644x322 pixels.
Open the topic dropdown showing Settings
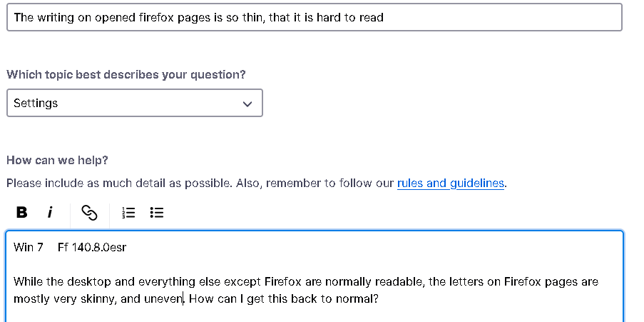[x=134, y=103]
